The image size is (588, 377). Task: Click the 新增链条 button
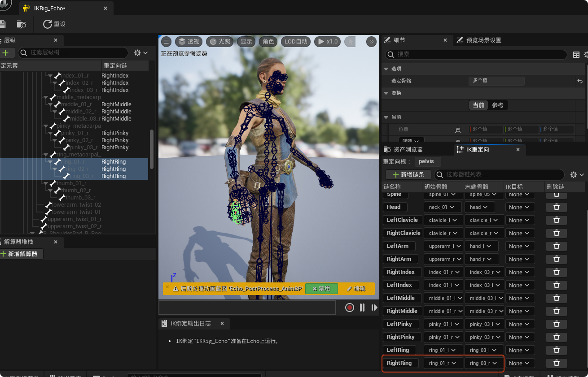[x=408, y=175]
